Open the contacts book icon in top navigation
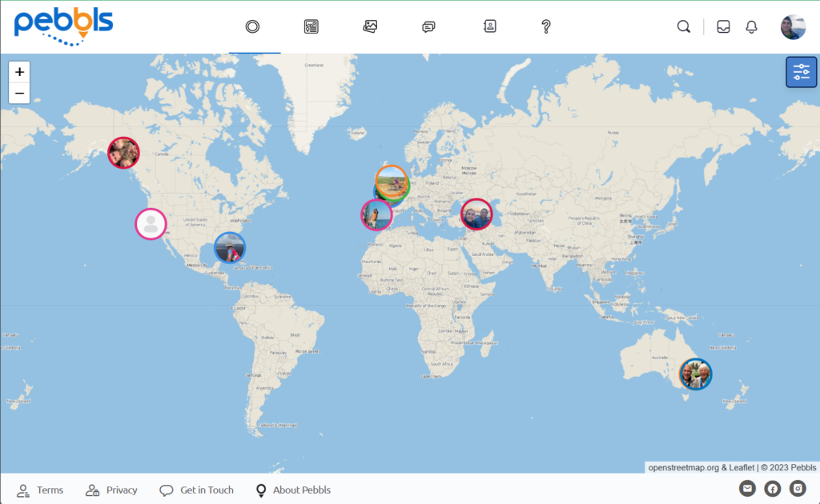The width and height of the screenshot is (820, 504). (490, 26)
